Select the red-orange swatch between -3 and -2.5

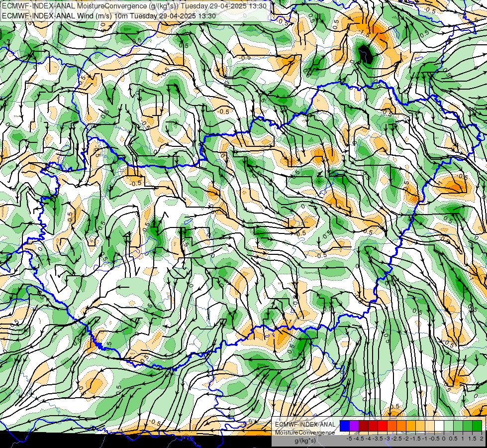tap(392, 426)
